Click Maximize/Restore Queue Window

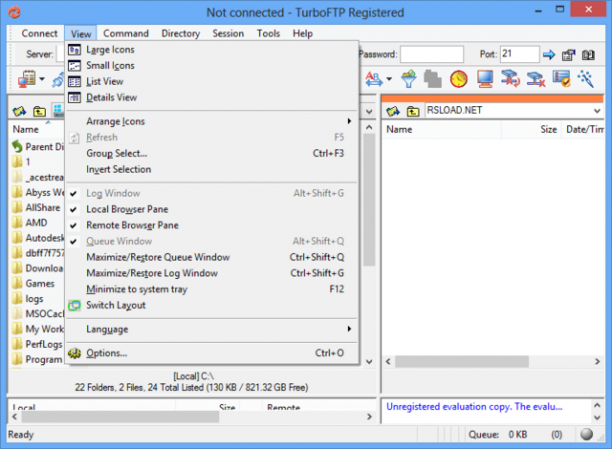tap(212, 257)
